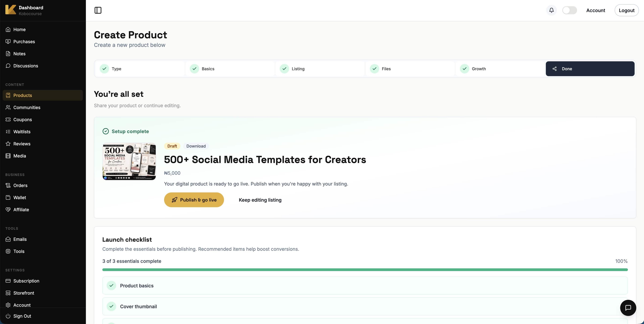
Task: Click the Waitlists icon in sidebar
Action: [x=8, y=132]
